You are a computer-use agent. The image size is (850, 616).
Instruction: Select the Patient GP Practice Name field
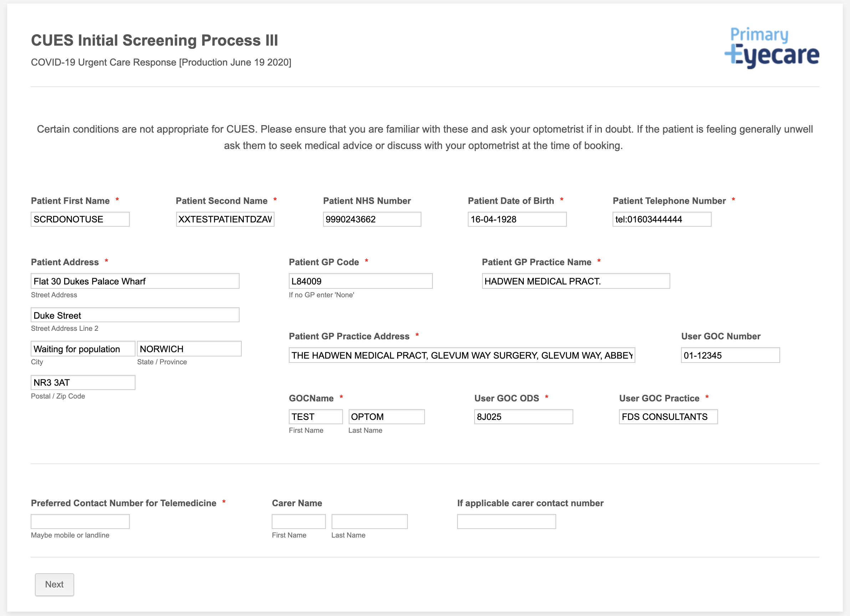(x=575, y=281)
